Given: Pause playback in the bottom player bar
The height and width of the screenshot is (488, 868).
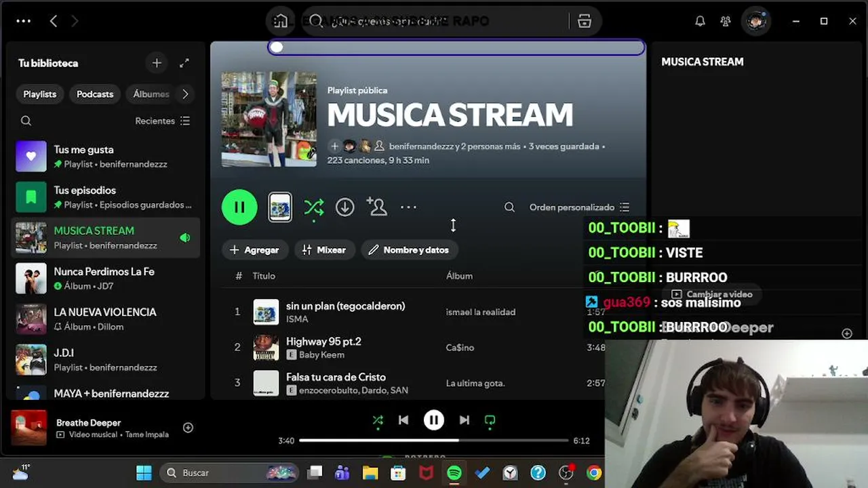Looking at the screenshot, I should pos(434,420).
